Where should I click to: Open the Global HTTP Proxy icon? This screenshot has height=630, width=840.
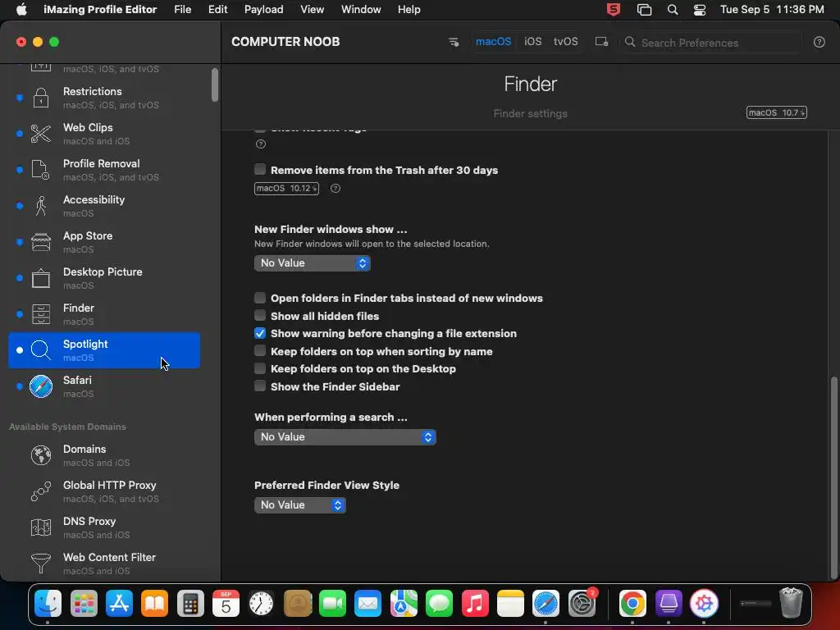point(41,491)
